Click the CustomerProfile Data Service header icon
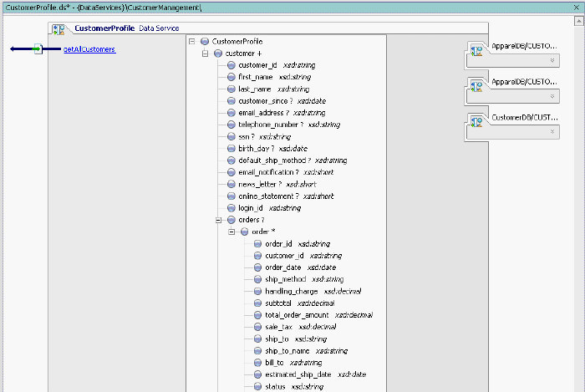Viewport: 585px width, 392px height. coord(58,29)
